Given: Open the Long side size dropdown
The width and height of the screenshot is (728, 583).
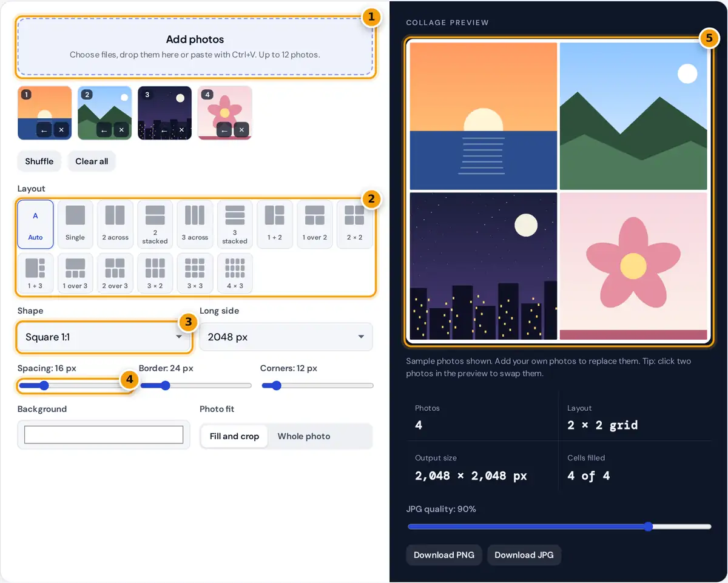Looking at the screenshot, I should point(286,337).
